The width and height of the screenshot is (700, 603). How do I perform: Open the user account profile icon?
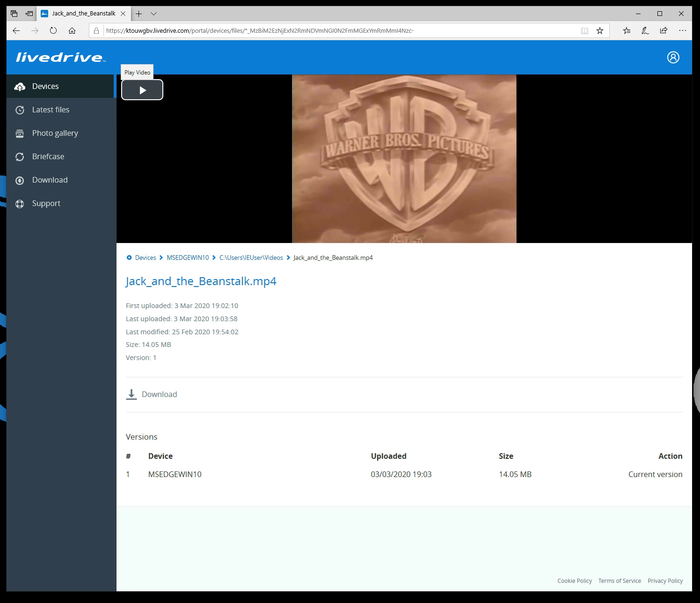coord(673,57)
